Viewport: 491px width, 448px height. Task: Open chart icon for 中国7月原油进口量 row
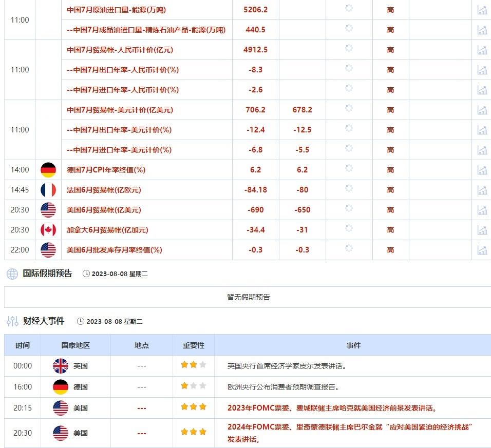482,10
